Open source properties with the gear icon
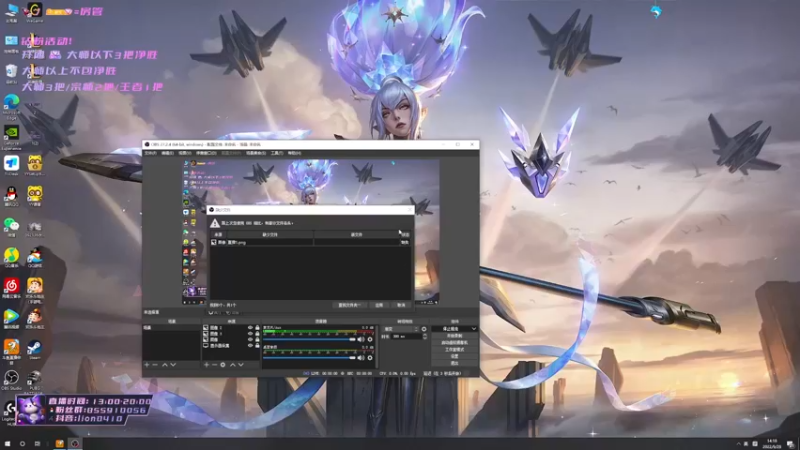The image size is (800, 450). (223, 365)
